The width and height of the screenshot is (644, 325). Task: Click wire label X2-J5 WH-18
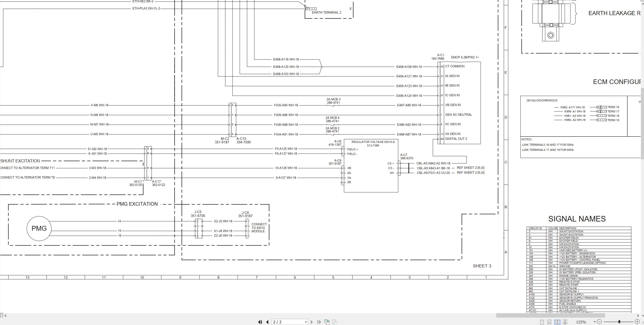tap(223, 221)
